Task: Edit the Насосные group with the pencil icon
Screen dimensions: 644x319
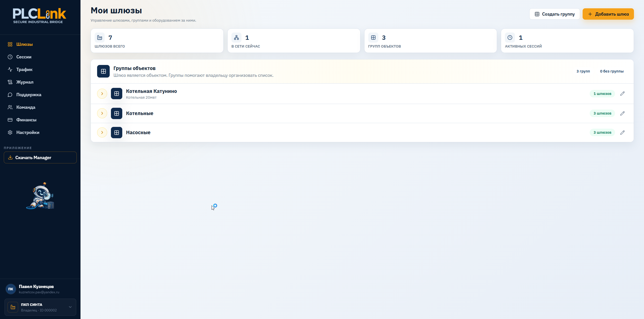Action: click(x=622, y=132)
